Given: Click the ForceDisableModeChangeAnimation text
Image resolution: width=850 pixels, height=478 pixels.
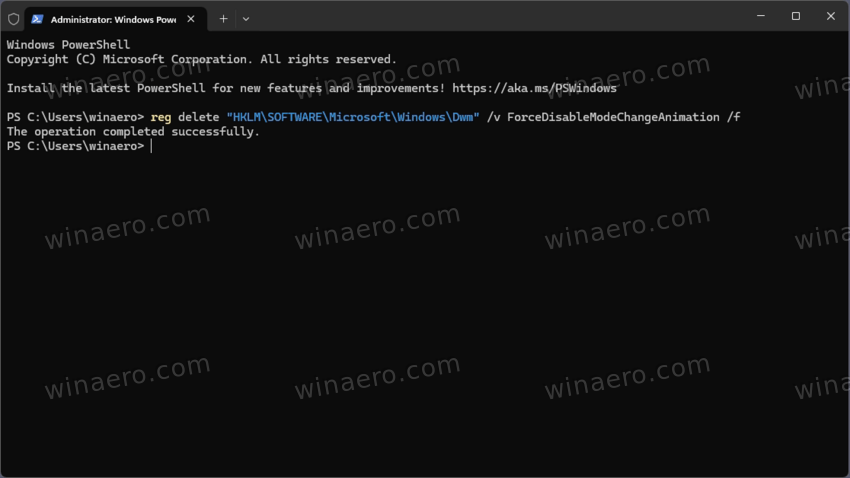Looking at the screenshot, I should click(613, 118).
